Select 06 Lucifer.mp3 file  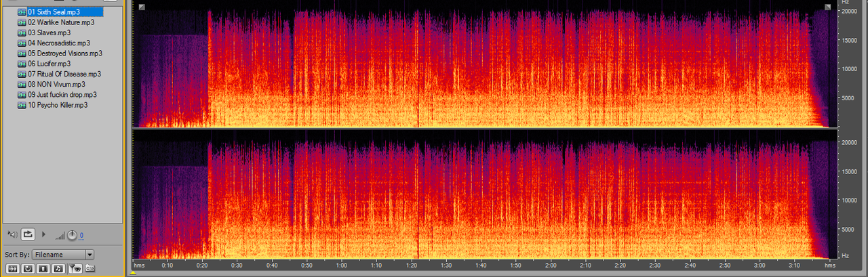click(44, 64)
